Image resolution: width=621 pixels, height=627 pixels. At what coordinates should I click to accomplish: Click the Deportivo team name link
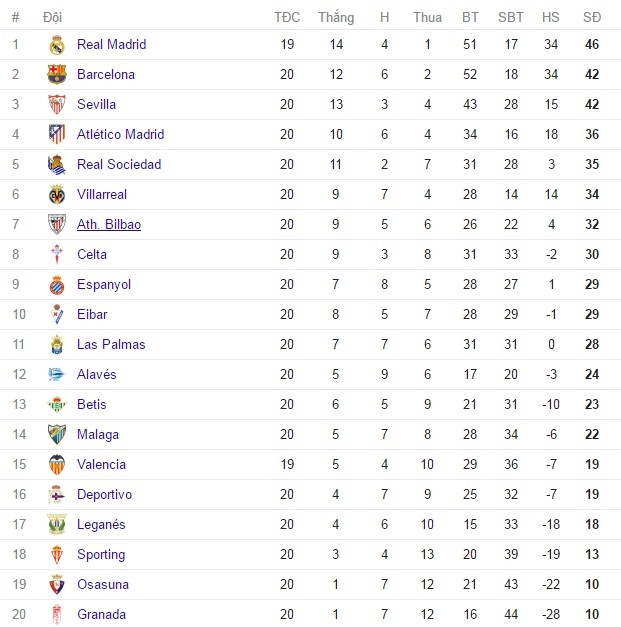pyautogui.click(x=104, y=494)
